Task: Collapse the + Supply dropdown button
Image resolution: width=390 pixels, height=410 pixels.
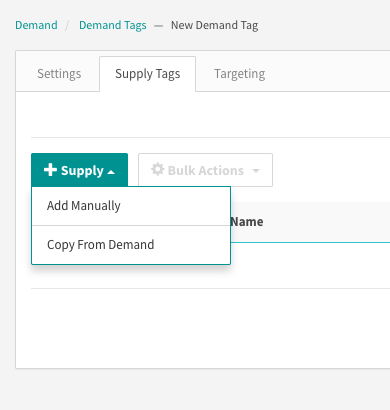Action: point(79,170)
